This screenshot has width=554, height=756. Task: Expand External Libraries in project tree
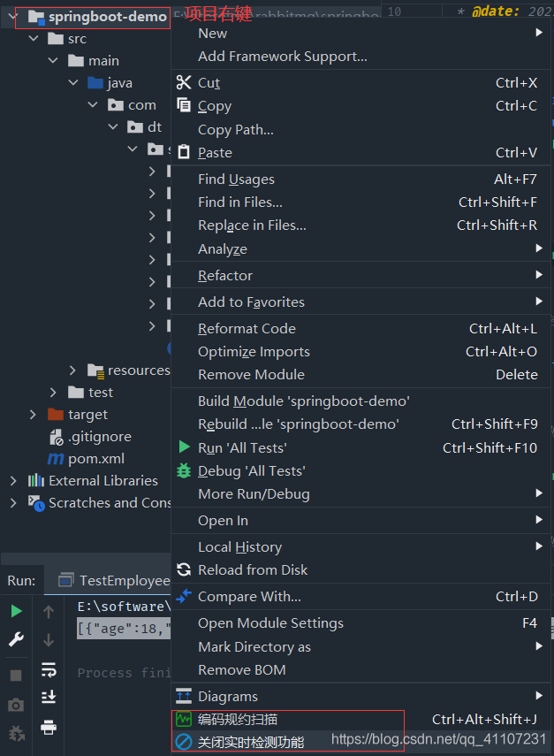pyautogui.click(x=13, y=481)
